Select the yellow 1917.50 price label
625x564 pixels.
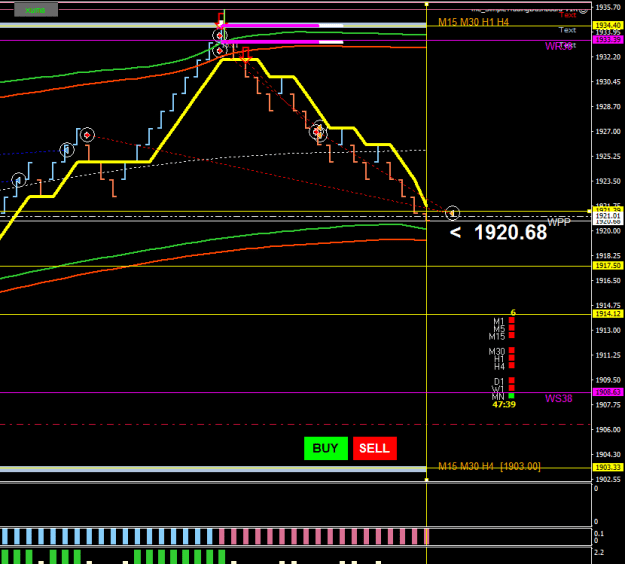coord(608,265)
